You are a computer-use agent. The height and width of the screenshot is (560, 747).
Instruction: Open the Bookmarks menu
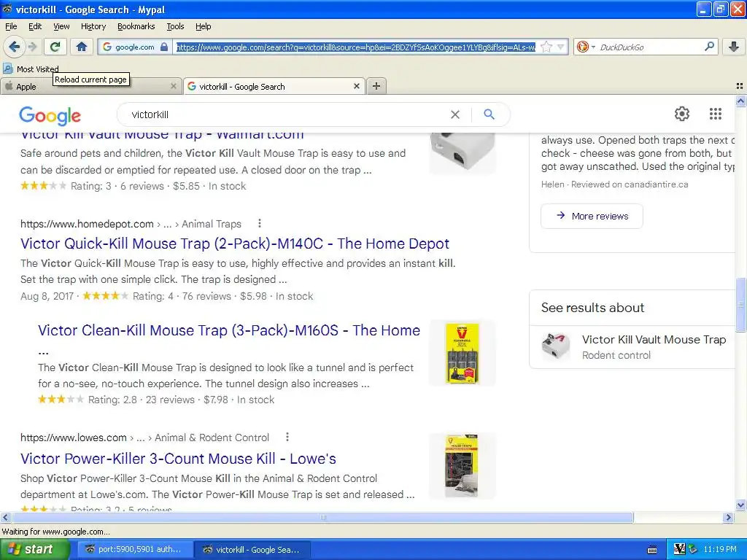[x=136, y=26]
